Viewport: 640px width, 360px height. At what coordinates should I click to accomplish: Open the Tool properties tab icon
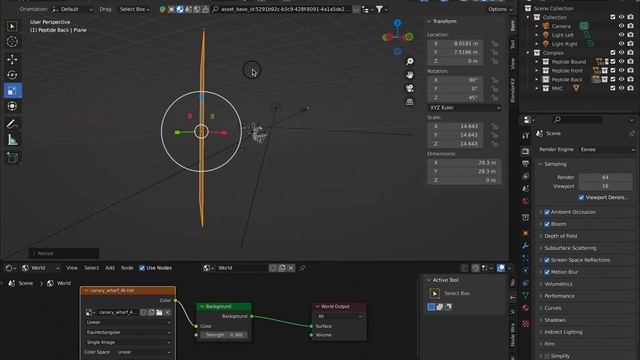tap(525, 136)
